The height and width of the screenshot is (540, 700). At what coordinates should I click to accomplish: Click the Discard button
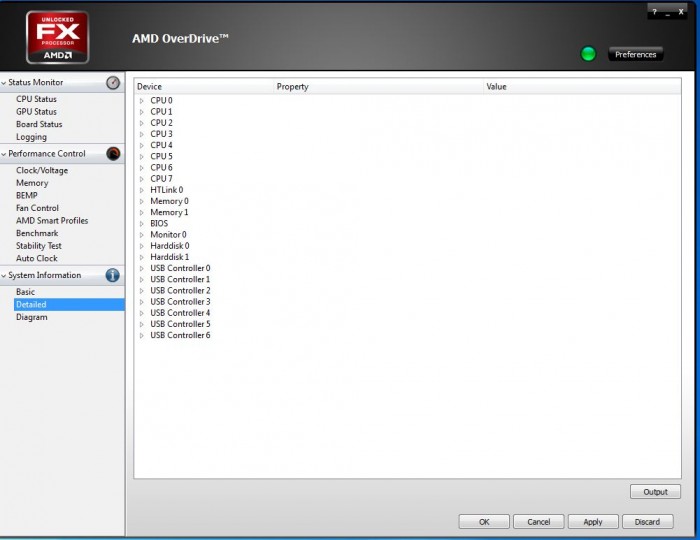point(647,522)
